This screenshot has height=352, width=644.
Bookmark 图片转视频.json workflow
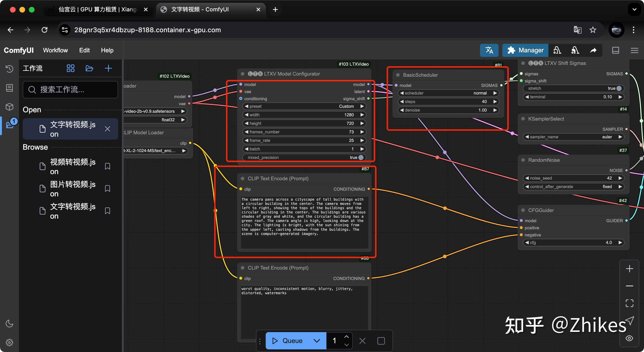pos(107,189)
